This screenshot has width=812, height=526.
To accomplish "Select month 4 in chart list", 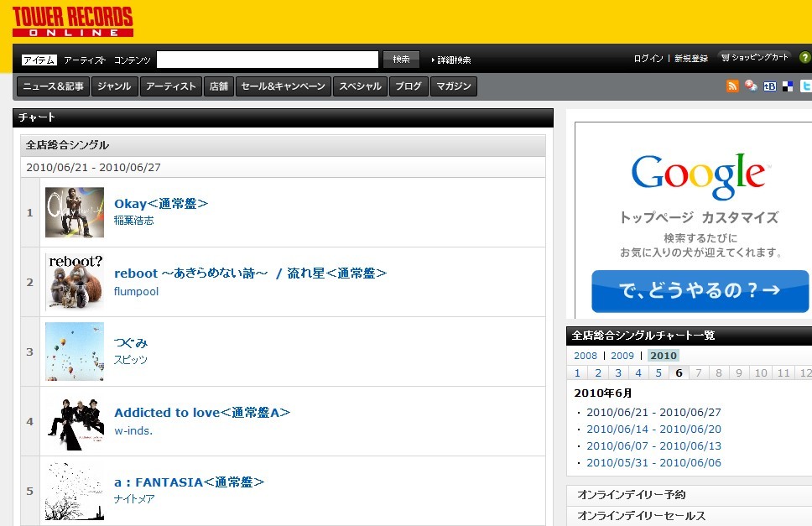I will tap(638, 372).
